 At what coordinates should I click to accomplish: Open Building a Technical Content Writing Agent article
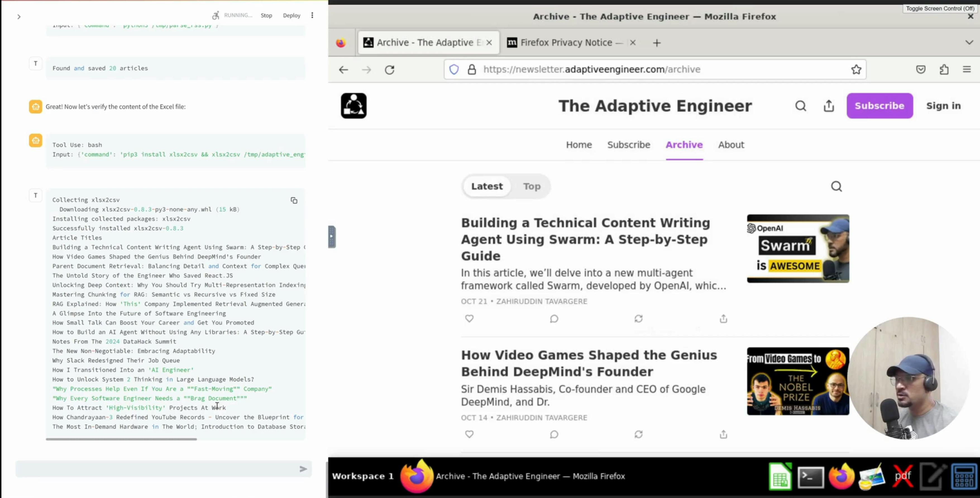coord(585,239)
